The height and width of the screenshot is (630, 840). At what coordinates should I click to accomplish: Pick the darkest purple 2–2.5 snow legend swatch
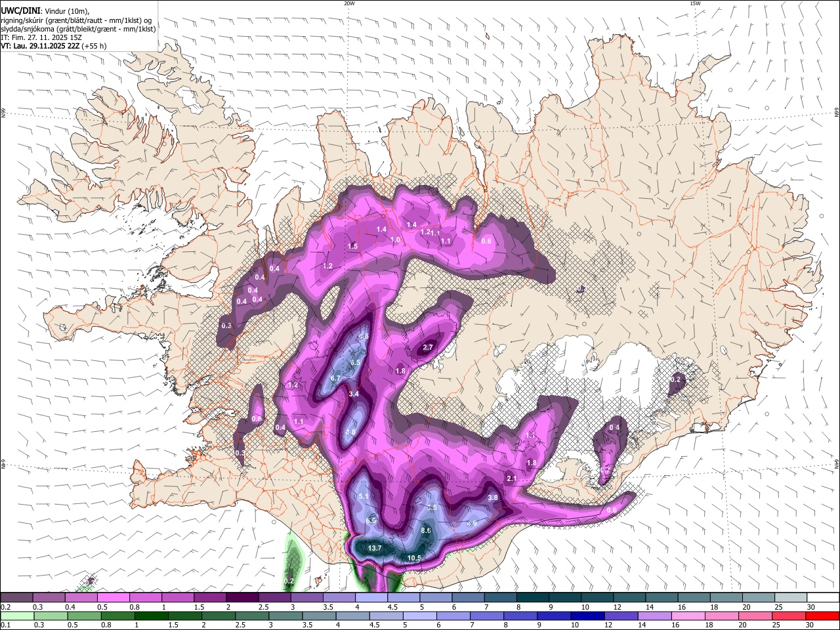241,598
